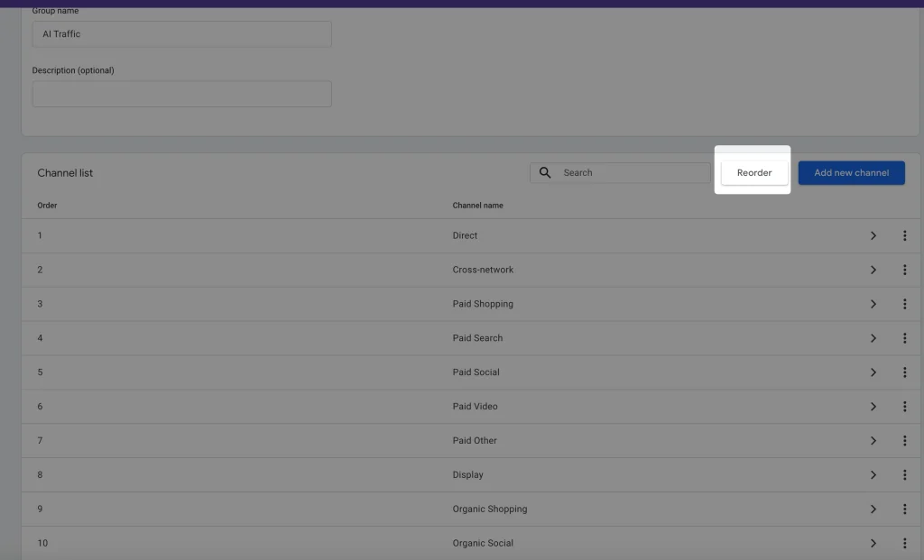Open the options menu for Paid Other

tap(905, 440)
